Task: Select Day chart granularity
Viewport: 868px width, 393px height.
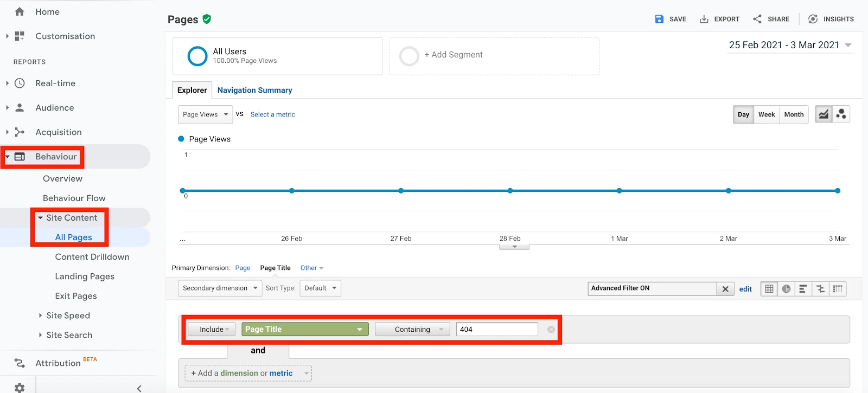Action: [743, 114]
